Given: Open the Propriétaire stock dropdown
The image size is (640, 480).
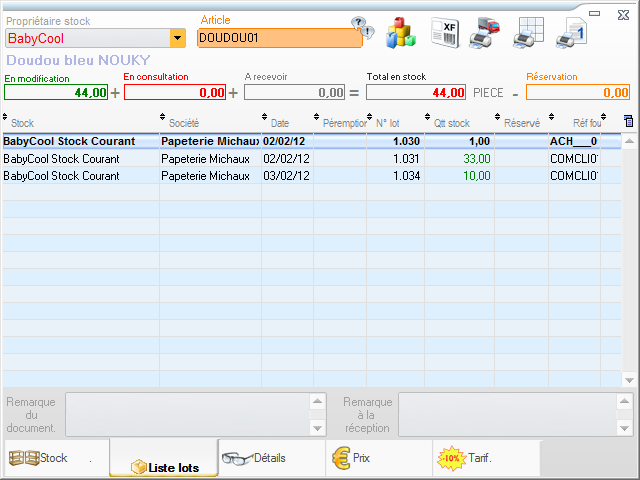Looking at the screenshot, I should click(178, 38).
